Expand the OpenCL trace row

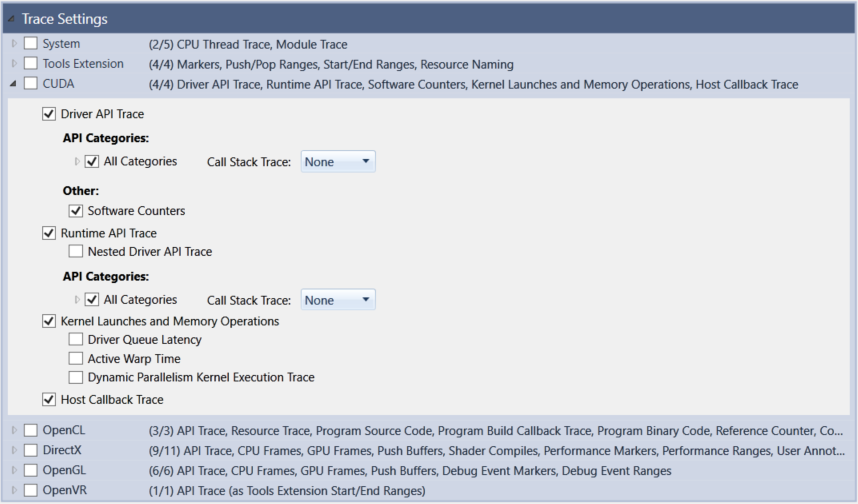[14, 430]
